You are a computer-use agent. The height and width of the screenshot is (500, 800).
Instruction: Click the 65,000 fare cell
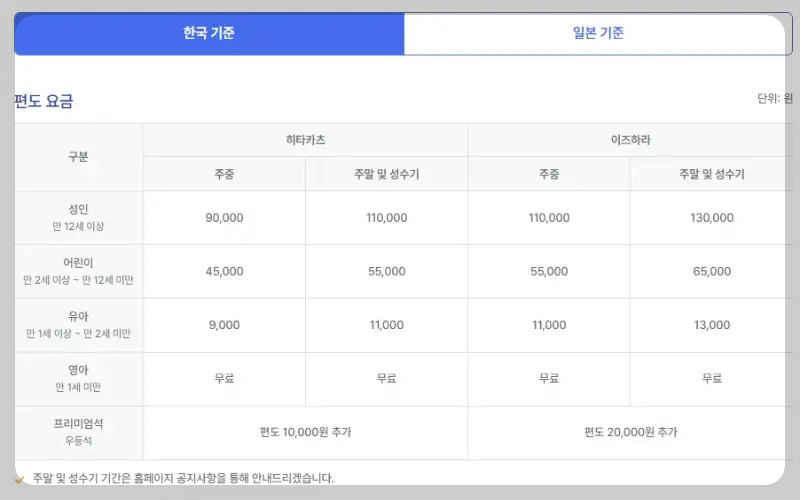click(712, 271)
